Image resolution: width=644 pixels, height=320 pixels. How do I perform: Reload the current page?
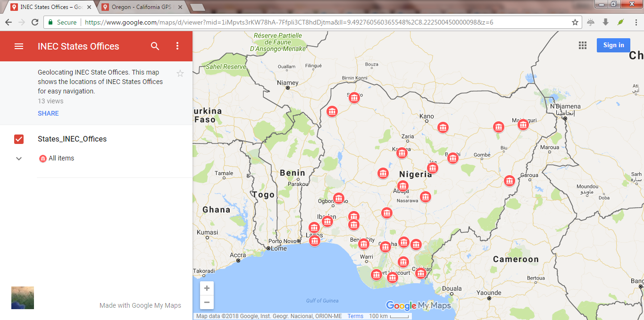point(35,22)
